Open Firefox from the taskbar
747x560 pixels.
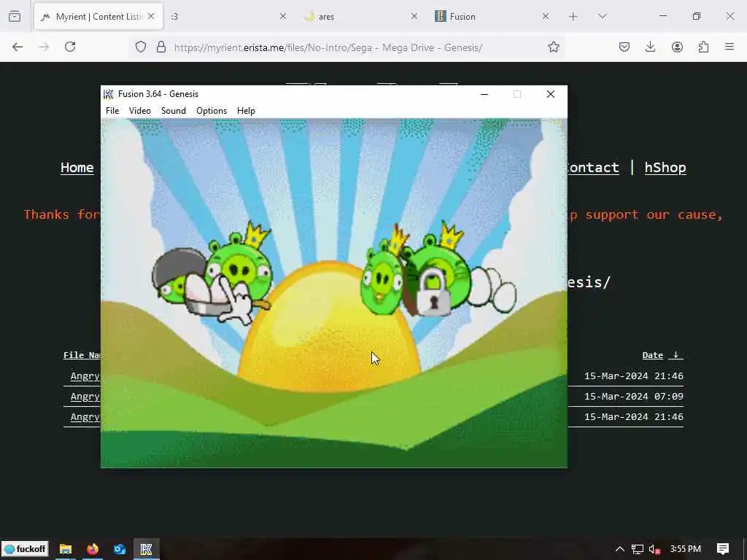pos(93,549)
